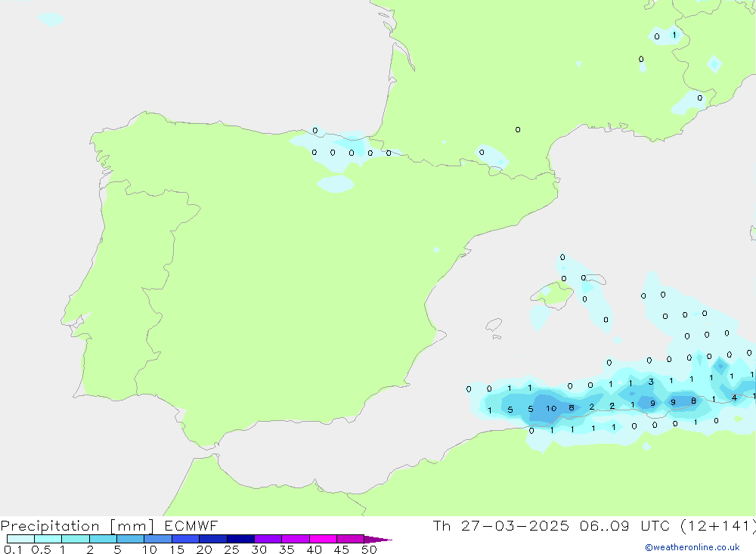Viewport: 756px width, 554px height.
Task: Click the '(12+141)' forecast offset text
Action: pyautogui.click(x=718, y=526)
